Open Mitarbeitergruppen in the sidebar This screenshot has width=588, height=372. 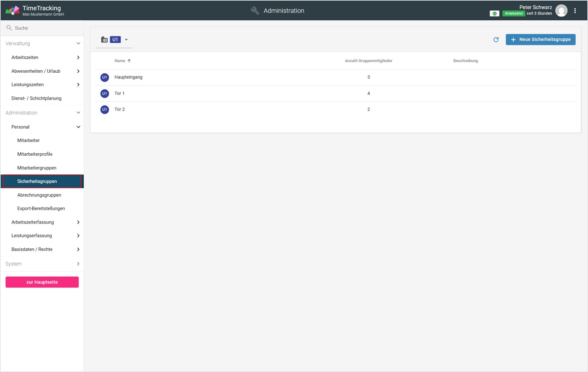37,168
